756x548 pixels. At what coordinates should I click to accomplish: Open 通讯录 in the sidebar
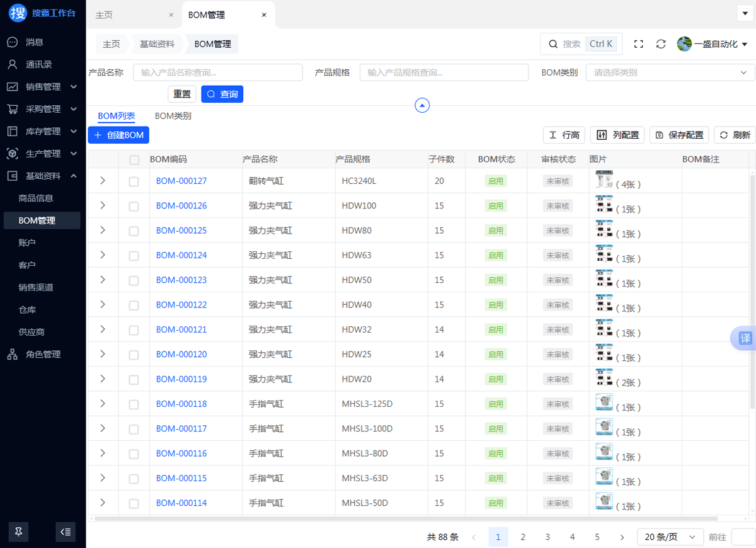[x=38, y=64]
